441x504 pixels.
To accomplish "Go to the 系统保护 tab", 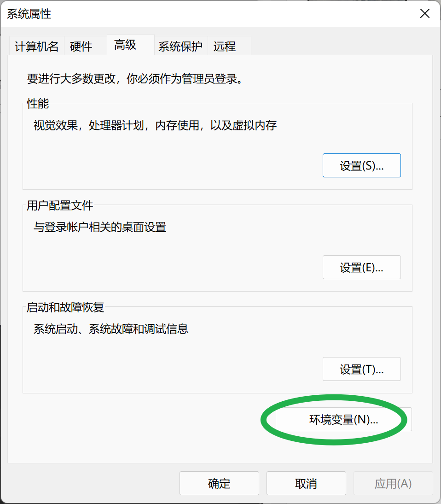I will tap(180, 47).
